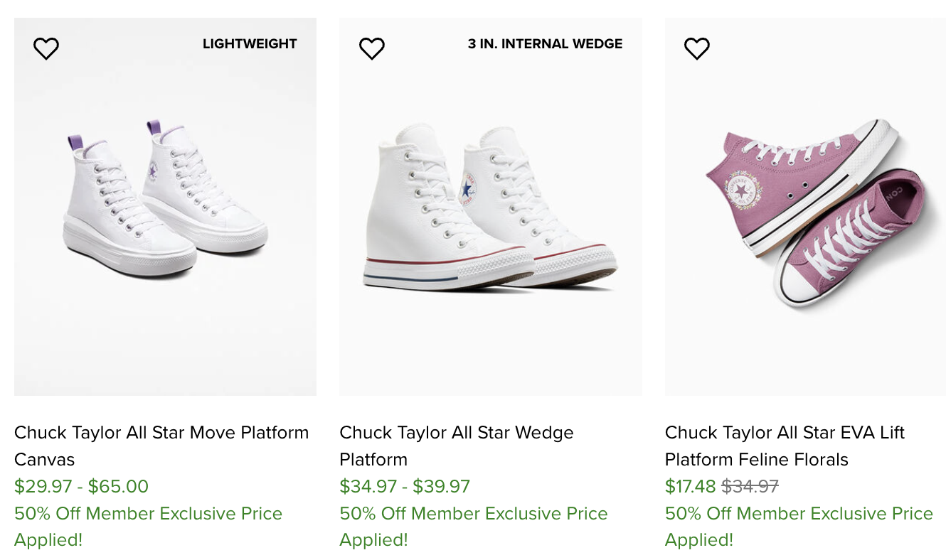Click the $29.97 - $65.00 price range
This screenshot has height=560, width=946.
click(x=81, y=487)
